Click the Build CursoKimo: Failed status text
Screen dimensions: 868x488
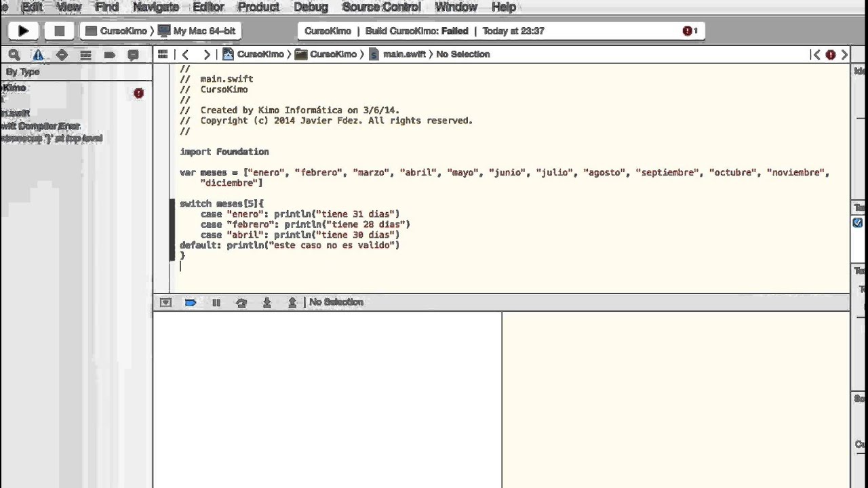(x=416, y=31)
